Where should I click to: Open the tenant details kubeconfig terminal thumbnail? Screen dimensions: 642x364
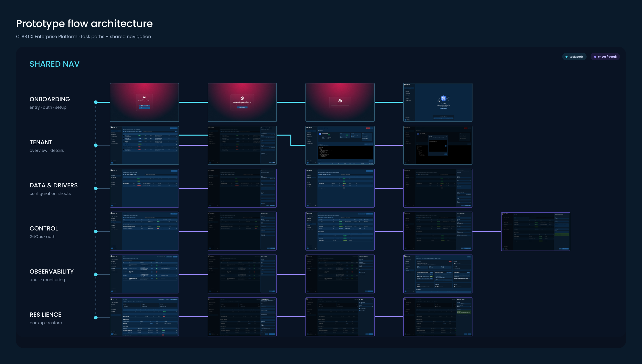340,145
